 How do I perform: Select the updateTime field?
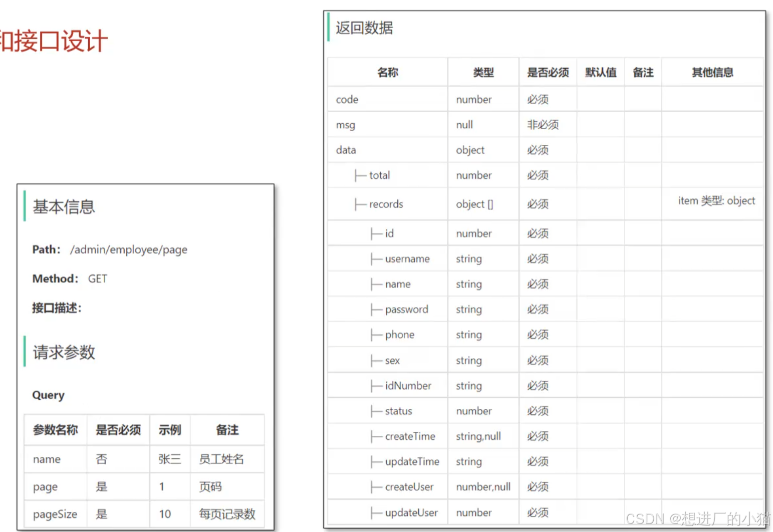pyautogui.click(x=412, y=462)
